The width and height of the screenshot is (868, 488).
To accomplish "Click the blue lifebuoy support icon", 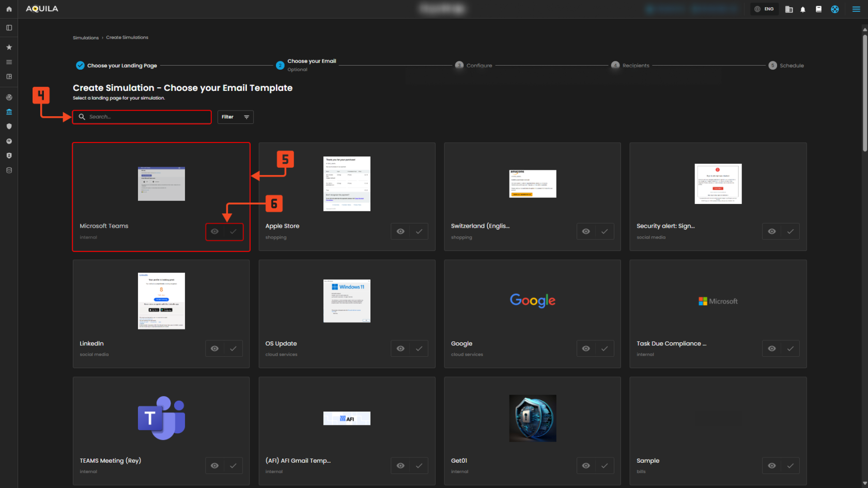I will (834, 9).
